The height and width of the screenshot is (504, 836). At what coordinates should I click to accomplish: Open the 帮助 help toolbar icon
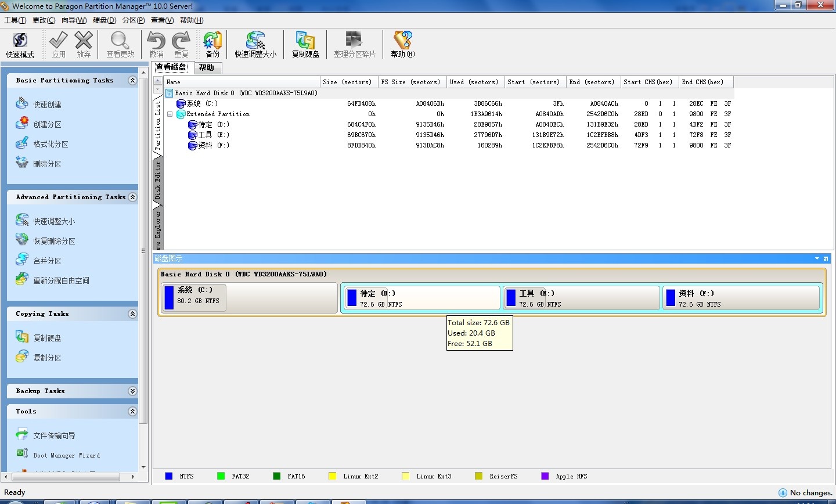click(x=402, y=45)
